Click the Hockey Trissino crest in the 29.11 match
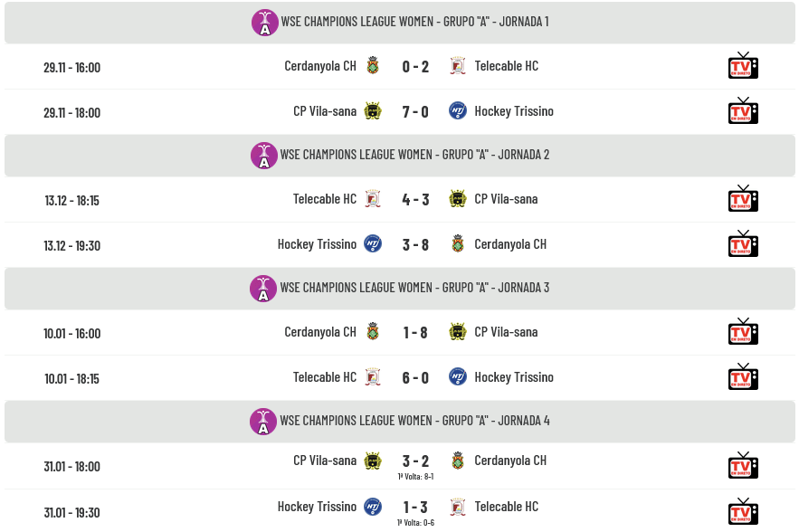799x532 pixels. pos(458,111)
